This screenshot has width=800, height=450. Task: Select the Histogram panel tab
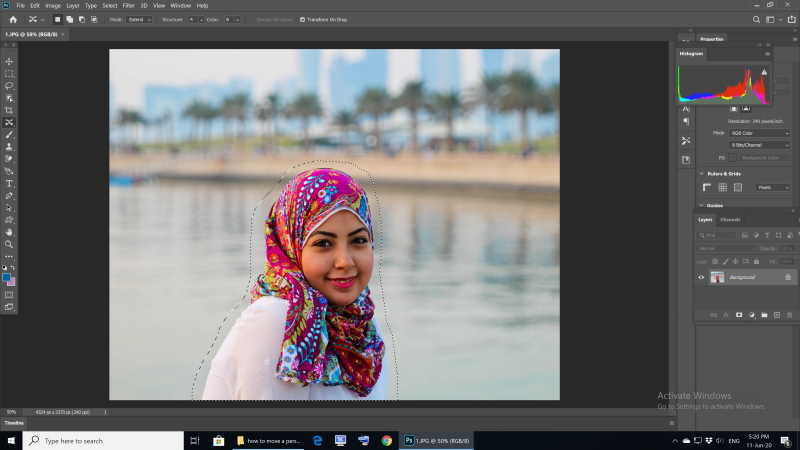pyautogui.click(x=691, y=54)
